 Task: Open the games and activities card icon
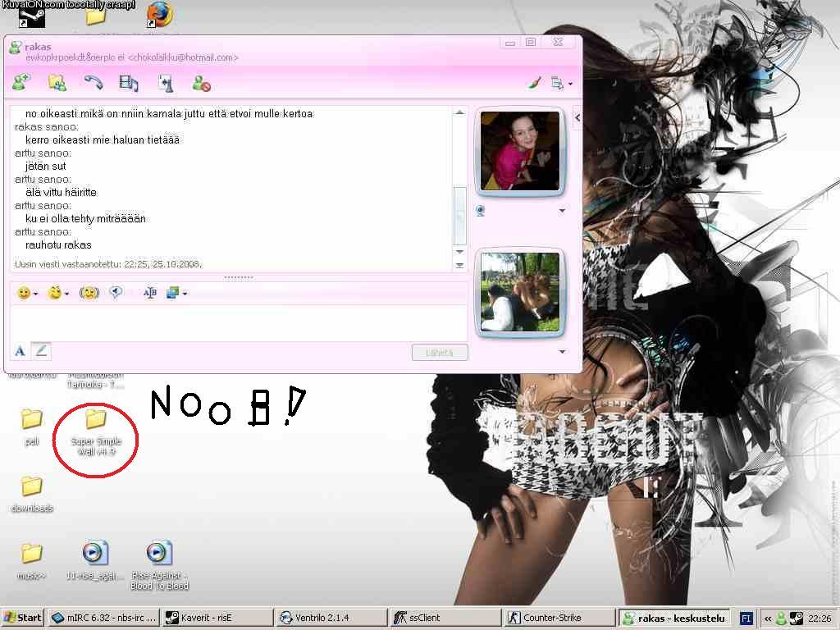pos(165,82)
